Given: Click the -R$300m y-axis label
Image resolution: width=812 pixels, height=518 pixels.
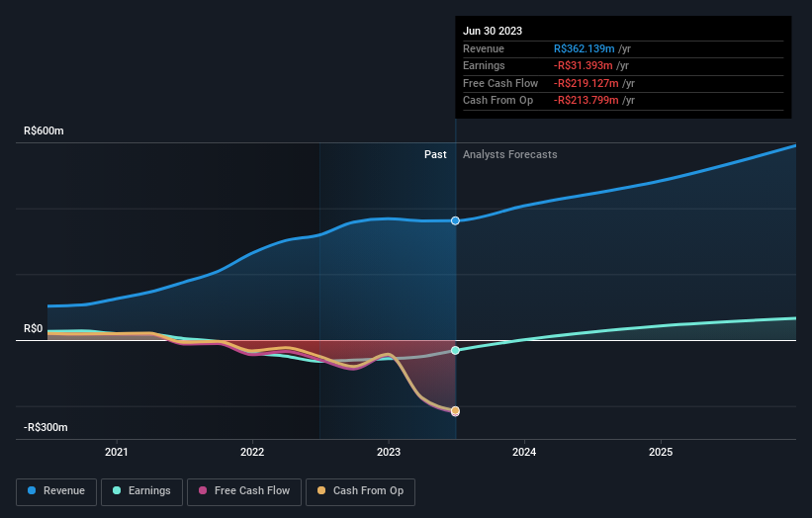Looking at the screenshot, I should 45,427.
